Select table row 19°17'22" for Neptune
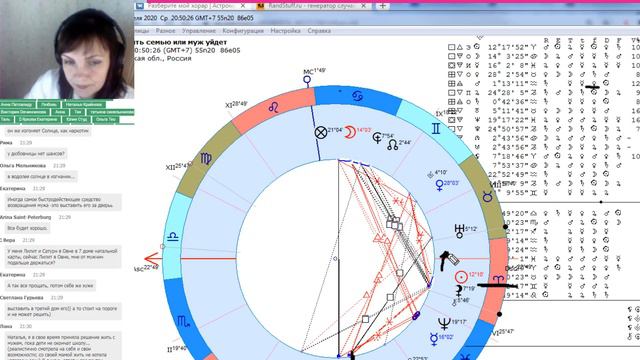The width and height of the screenshot is (640, 360). tap(543, 120)
